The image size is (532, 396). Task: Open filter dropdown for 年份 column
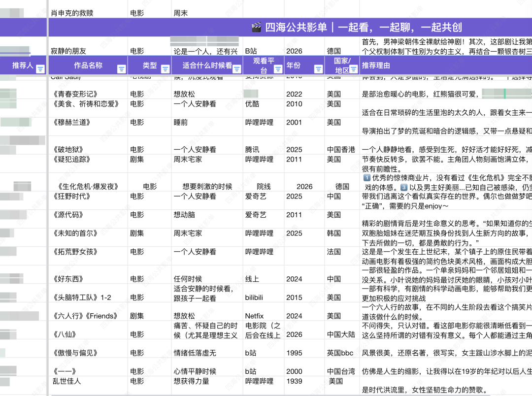(x=318, y=69)
